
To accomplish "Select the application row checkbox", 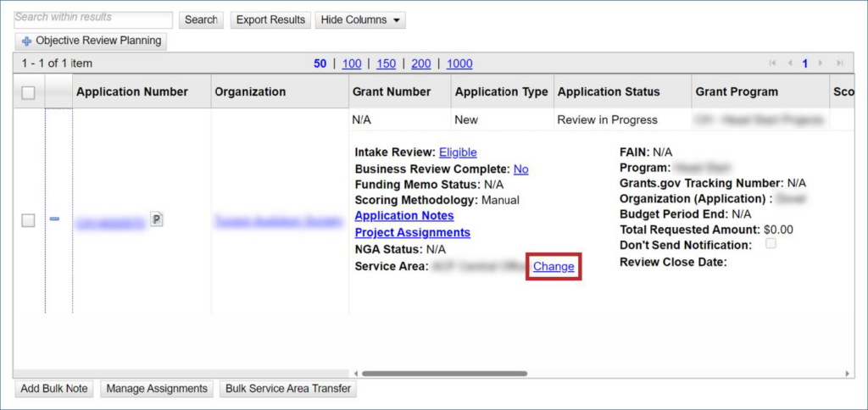I will tap(28, 220).
